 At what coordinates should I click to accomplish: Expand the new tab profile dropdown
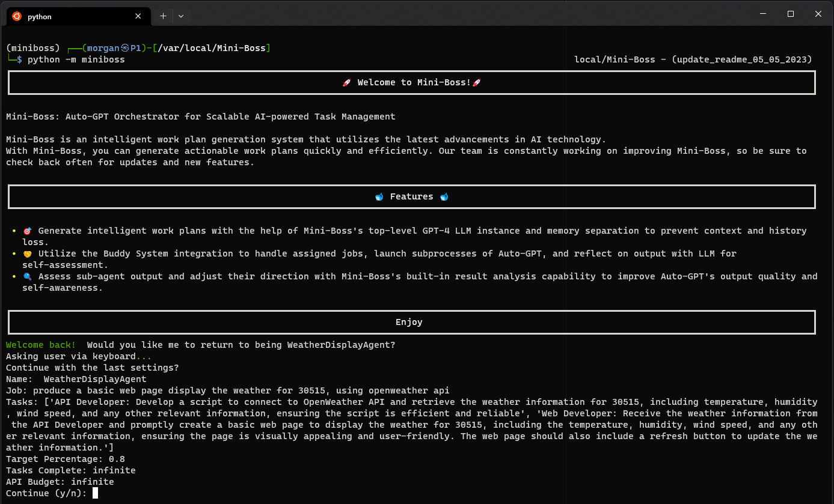(181, 17)
